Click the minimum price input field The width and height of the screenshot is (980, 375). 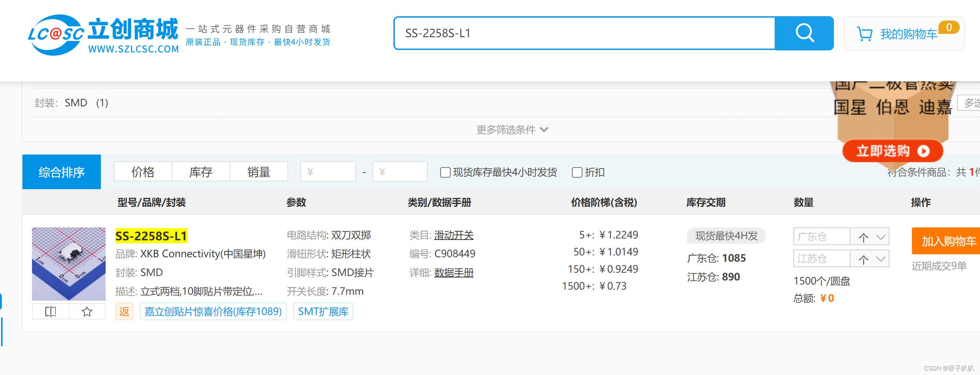[x=328, y=172]
